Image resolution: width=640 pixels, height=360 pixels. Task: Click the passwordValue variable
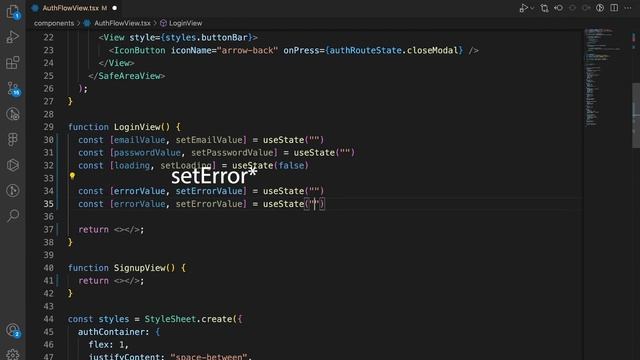click(147, 153)
